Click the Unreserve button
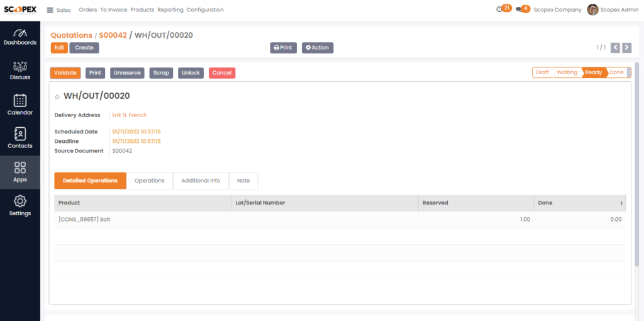The height and width of the screenshot is (321, 644). pos(127,73)
